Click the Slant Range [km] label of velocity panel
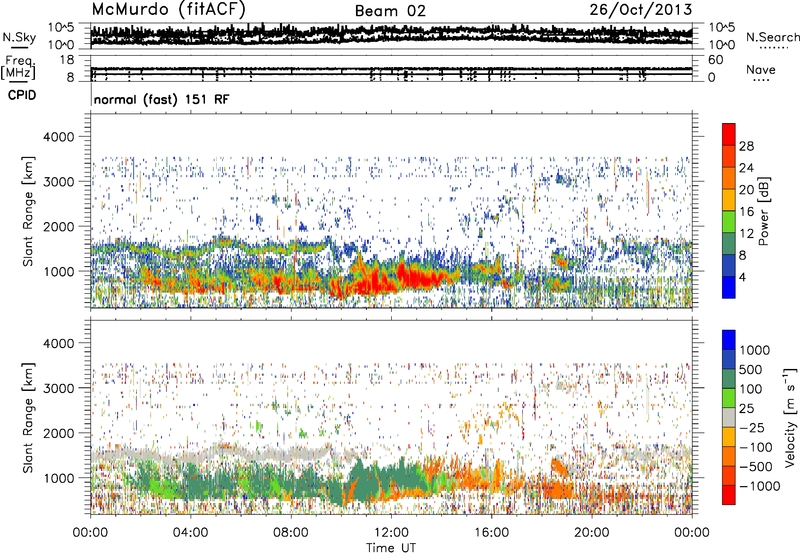Viewport: 800px width, 554px height. click(x=28, y=418)
